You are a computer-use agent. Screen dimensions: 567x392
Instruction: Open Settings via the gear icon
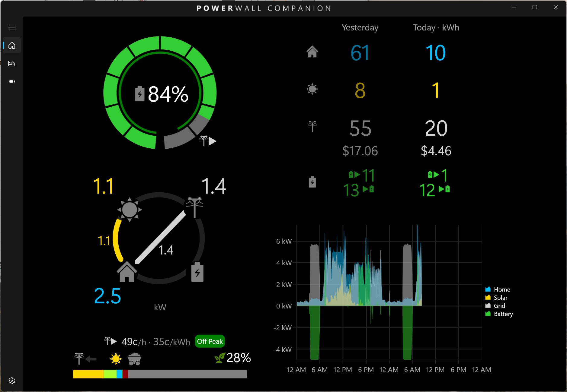pos(11,381)
